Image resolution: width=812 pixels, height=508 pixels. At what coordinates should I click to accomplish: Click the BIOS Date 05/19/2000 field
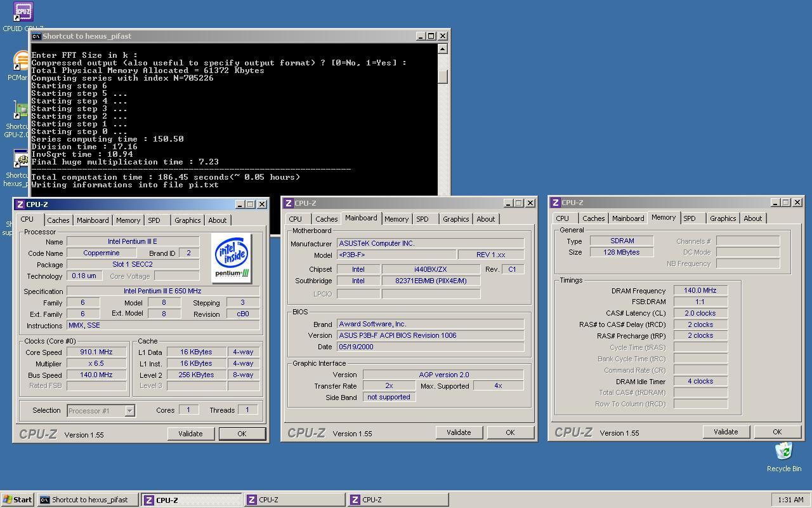tap(431, 347)
